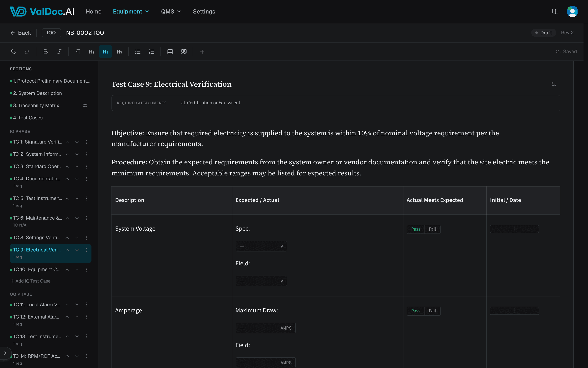
Task: Expand the collapsed side panel arrow
Action: 5,353
